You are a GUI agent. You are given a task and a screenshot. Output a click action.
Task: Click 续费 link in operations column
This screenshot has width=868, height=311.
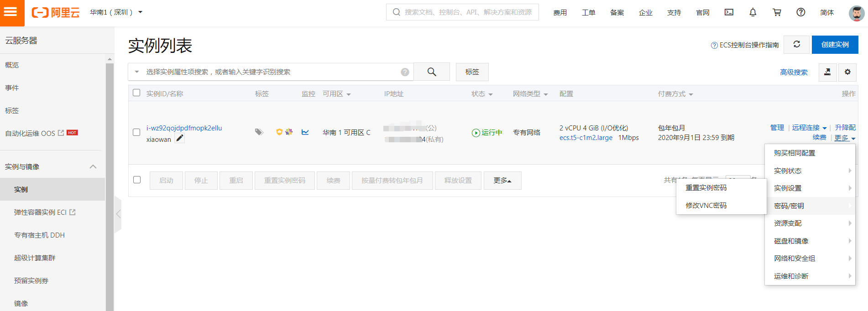tap(819, 137)
